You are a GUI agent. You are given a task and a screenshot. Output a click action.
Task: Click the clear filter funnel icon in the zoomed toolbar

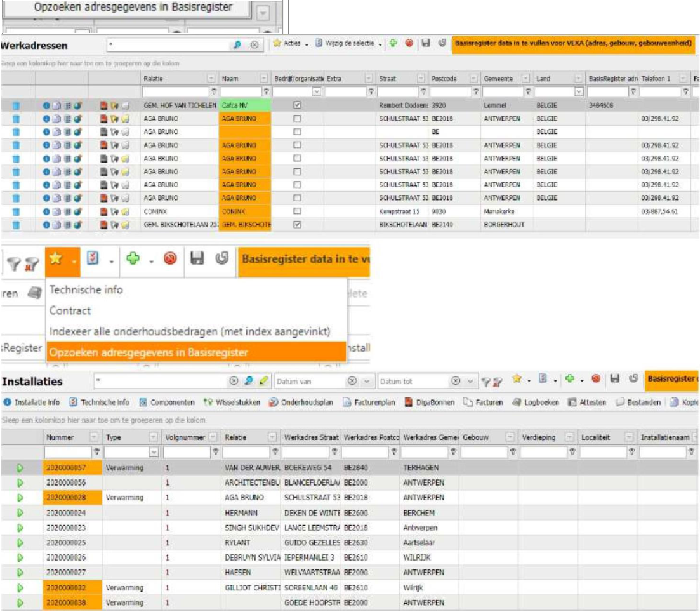point(31,263)
